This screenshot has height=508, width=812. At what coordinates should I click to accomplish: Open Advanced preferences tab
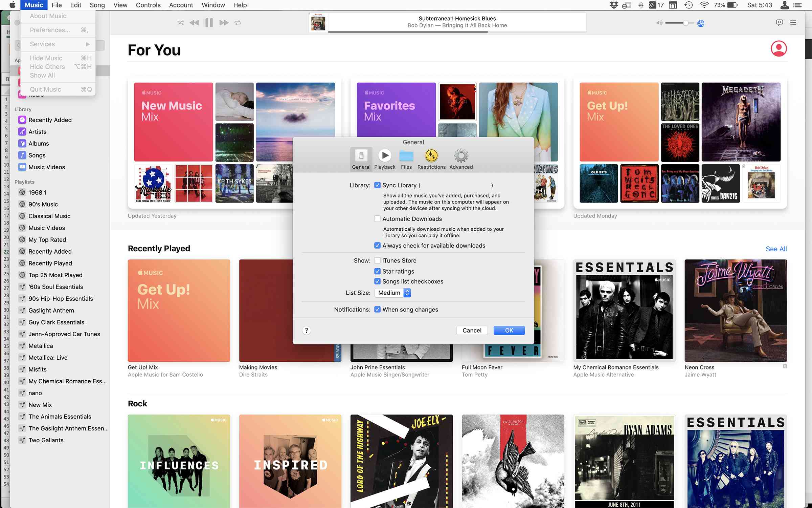point(461,159)
